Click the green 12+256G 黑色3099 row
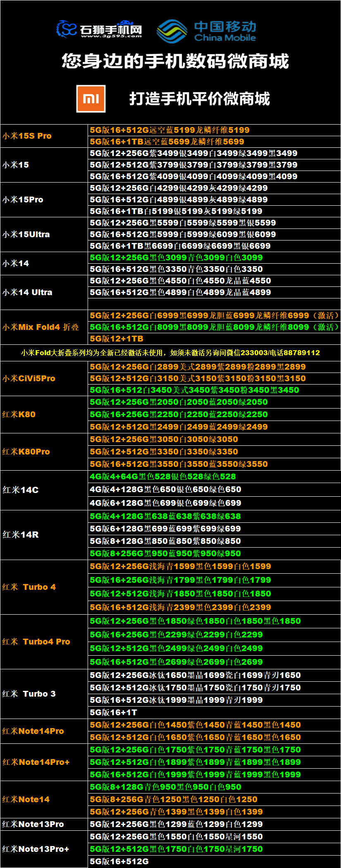341x868 pixels. coord(215,257)
